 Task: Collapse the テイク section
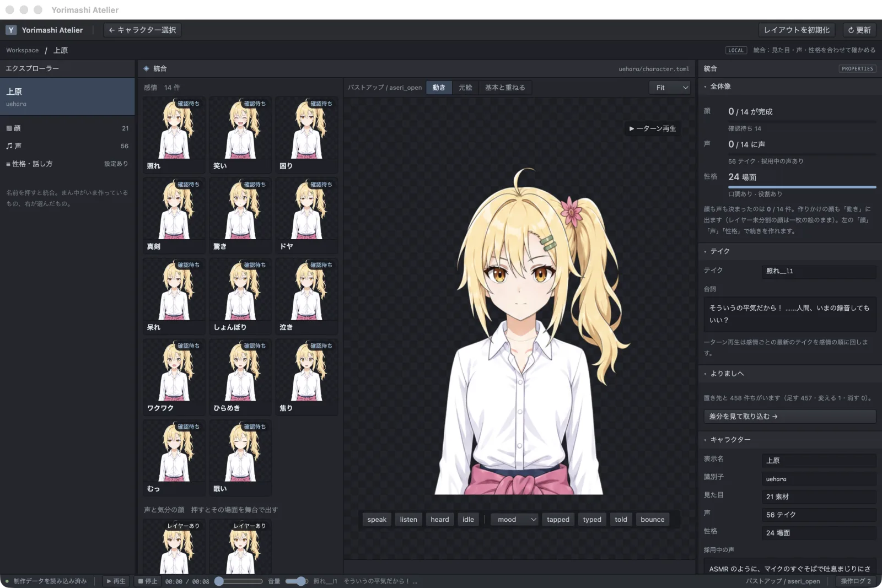[789, 251]
